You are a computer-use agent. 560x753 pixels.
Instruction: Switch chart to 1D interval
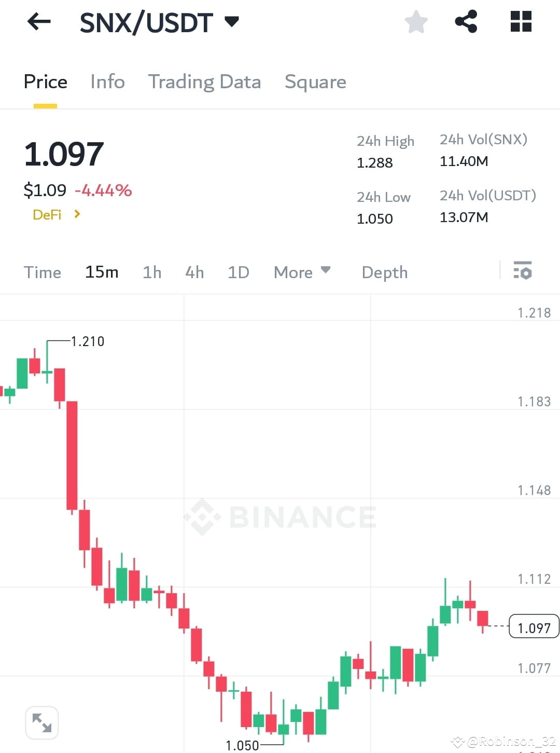[238, 272]
